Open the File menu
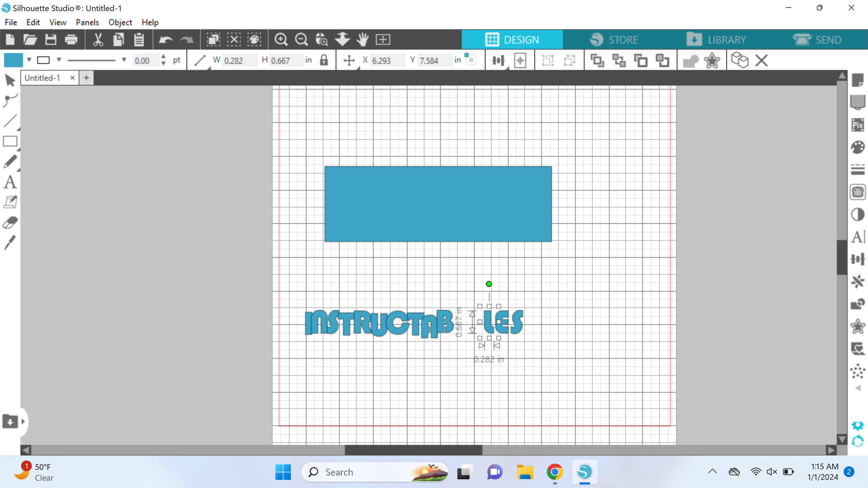The image size is (868, 488). pos(11,22)
